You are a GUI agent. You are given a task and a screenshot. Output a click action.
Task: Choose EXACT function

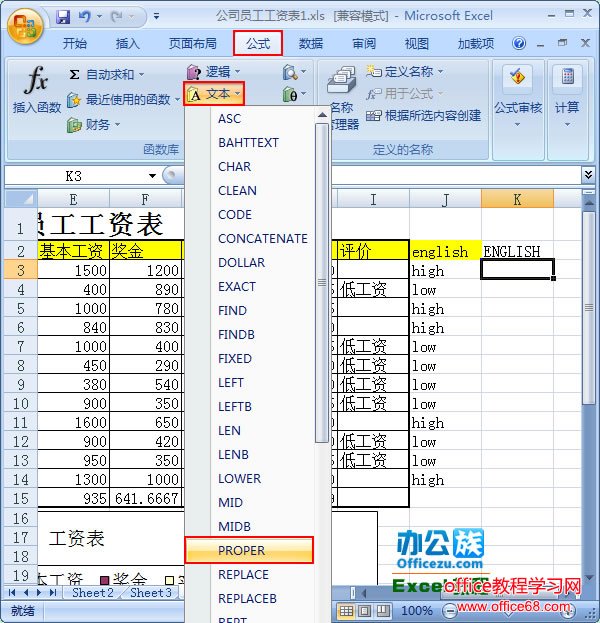click(x=237, y=286)
